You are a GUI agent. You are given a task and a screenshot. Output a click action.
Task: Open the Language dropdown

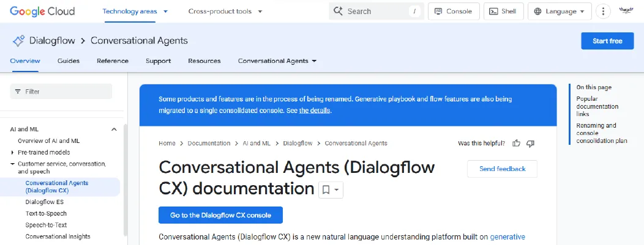pyautogui.click(x=560, y=11)
